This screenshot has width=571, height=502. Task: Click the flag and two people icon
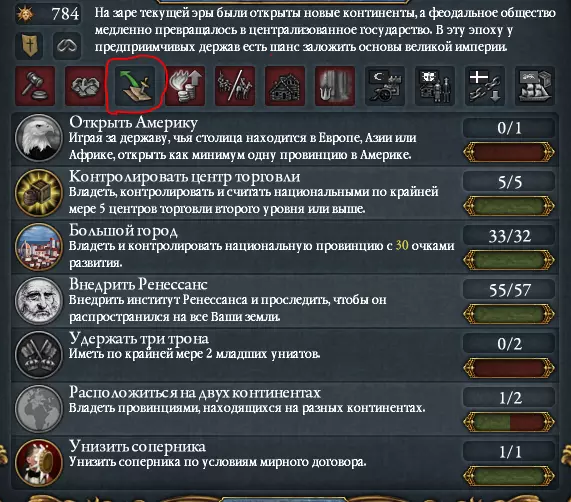tap(435, 86)
